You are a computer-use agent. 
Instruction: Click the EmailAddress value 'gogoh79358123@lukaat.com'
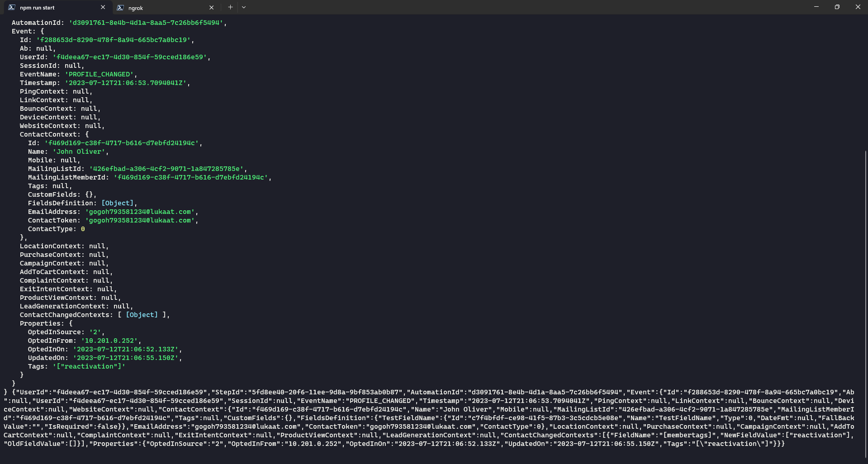click(x=140, y=212)
